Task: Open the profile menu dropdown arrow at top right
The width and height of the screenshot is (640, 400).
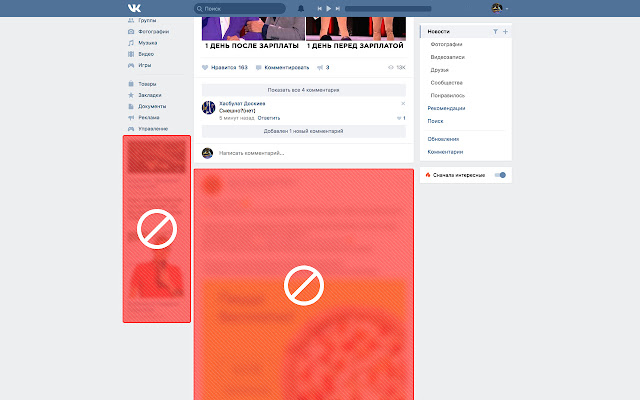Action: (507, 9)
